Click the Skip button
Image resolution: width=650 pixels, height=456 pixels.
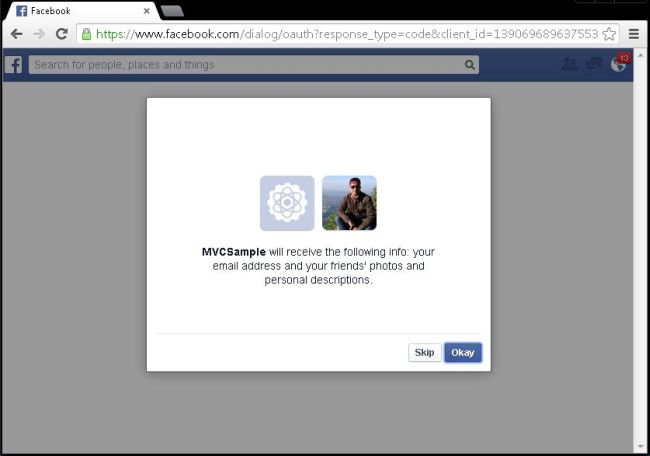424,352
